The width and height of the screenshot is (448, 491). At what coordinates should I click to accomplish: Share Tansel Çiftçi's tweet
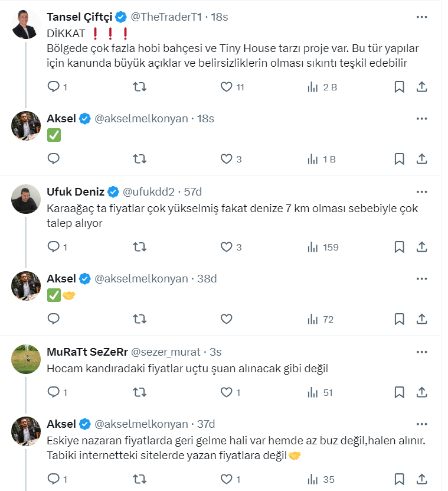point(421,87)
